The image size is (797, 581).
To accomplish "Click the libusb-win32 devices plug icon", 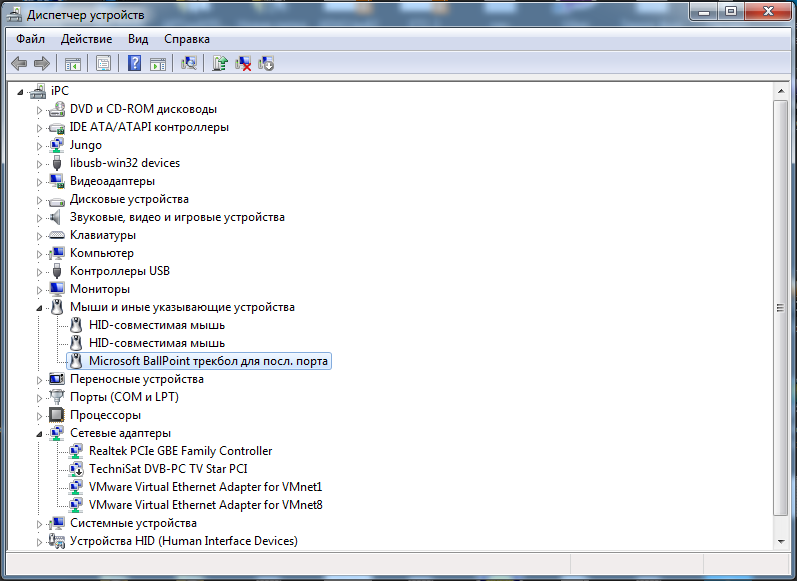I will (x=56, y=163).
